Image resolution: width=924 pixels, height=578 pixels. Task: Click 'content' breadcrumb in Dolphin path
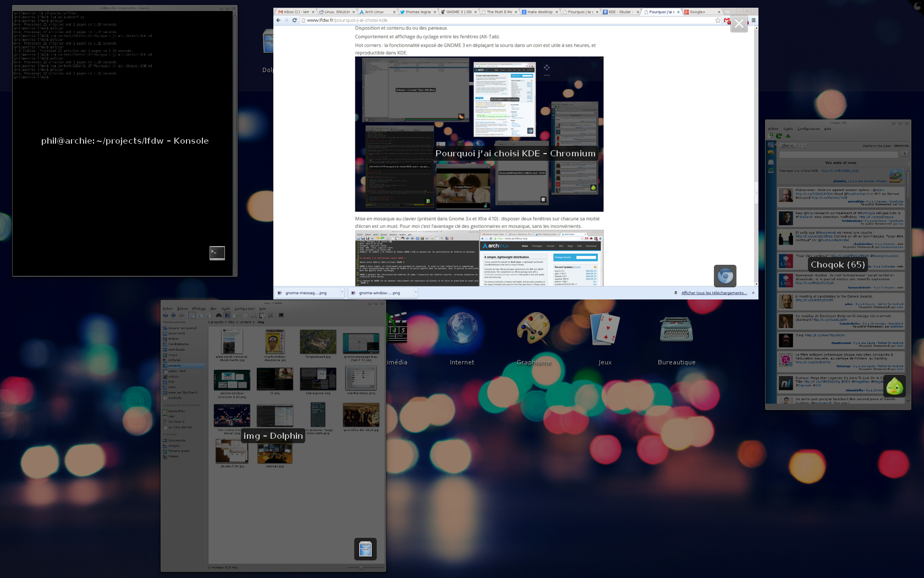[x=245, y=322]
